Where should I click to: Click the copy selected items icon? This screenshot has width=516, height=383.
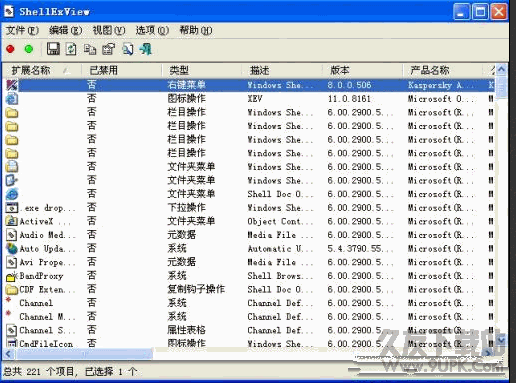[90, 49]
